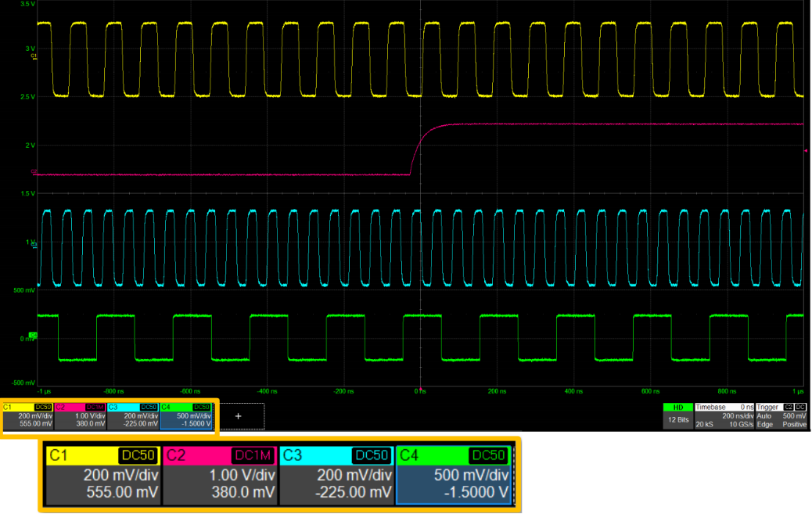
Task: Open the small C3 channel descriptor box
Action: (x=133, y=416)
